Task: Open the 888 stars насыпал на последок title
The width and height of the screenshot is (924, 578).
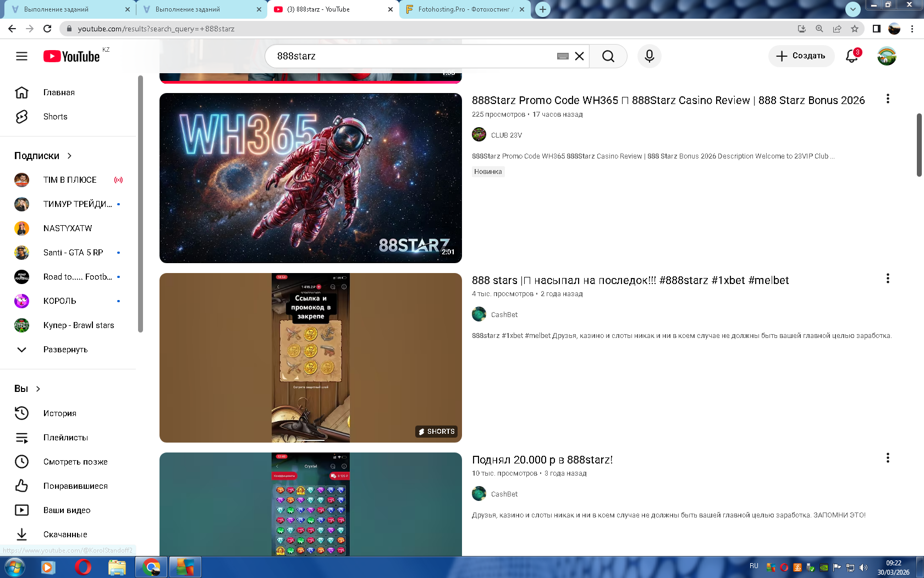Action: point(630,280)
